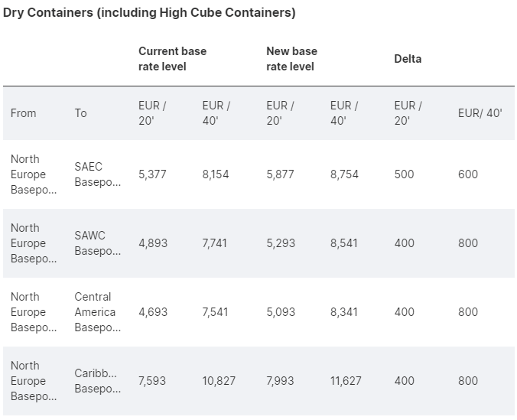
Task: Click the From column header
Action: click(x=24, y=113)
